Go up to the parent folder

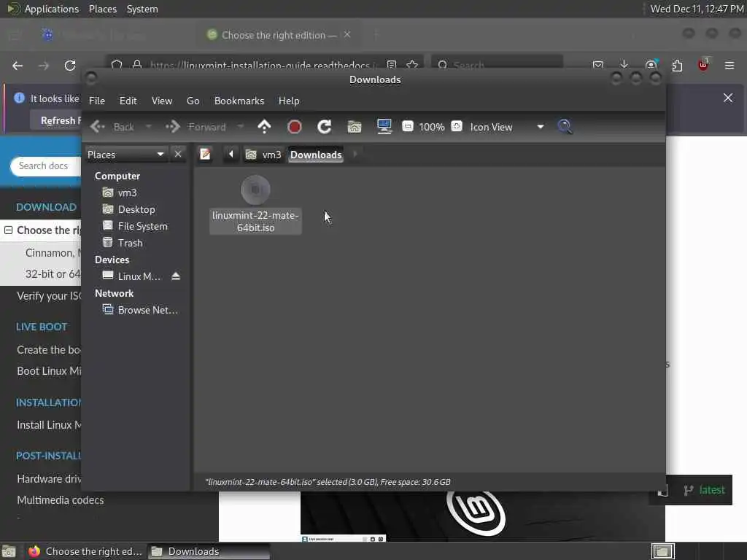[264, 127]
